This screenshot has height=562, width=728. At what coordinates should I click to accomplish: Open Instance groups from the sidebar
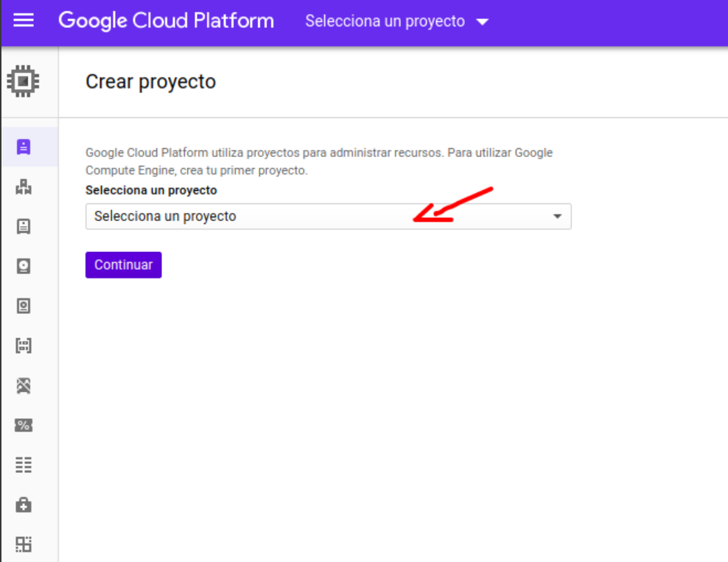(24, 187)
